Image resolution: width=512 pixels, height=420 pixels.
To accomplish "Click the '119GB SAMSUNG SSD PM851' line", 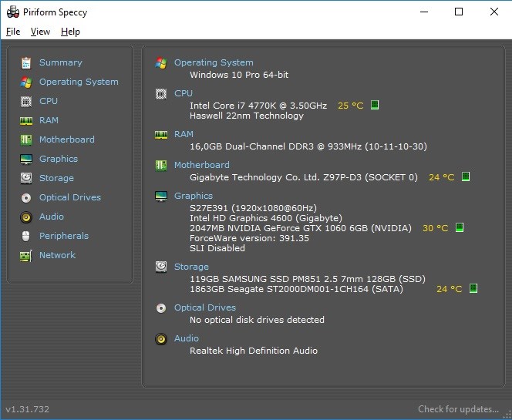I will tap(308, 279).
